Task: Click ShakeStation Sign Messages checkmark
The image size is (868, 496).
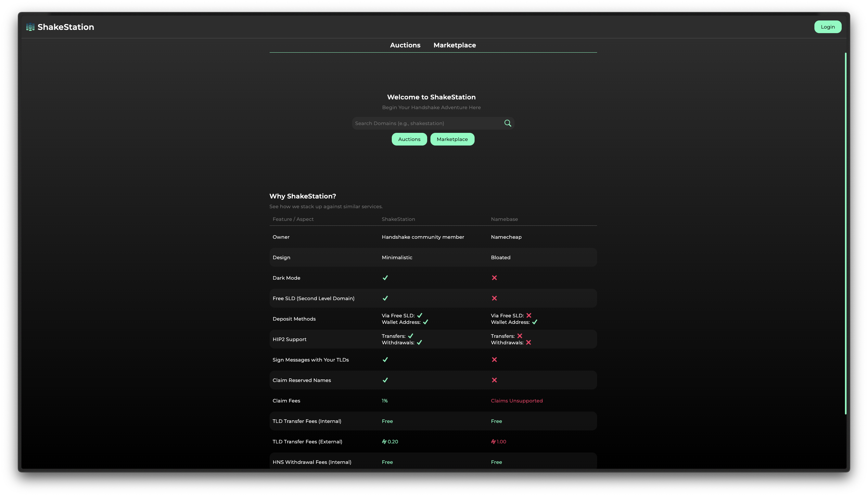Action: 385,360
